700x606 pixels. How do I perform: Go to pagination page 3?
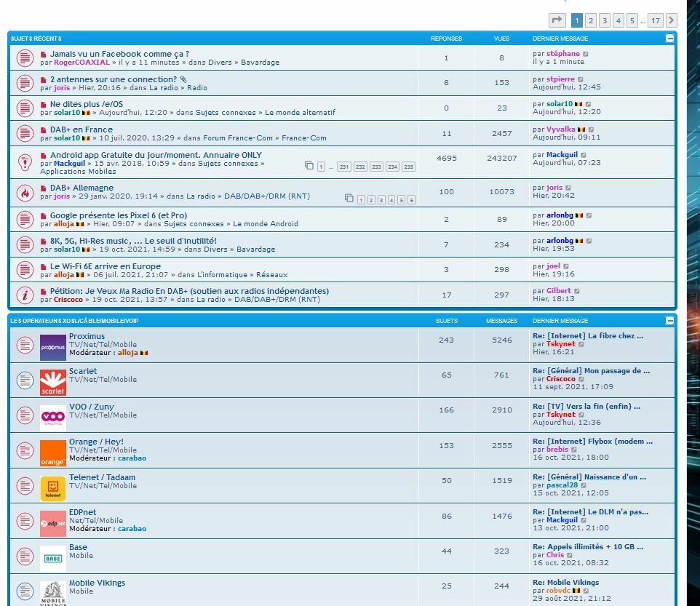605,20
